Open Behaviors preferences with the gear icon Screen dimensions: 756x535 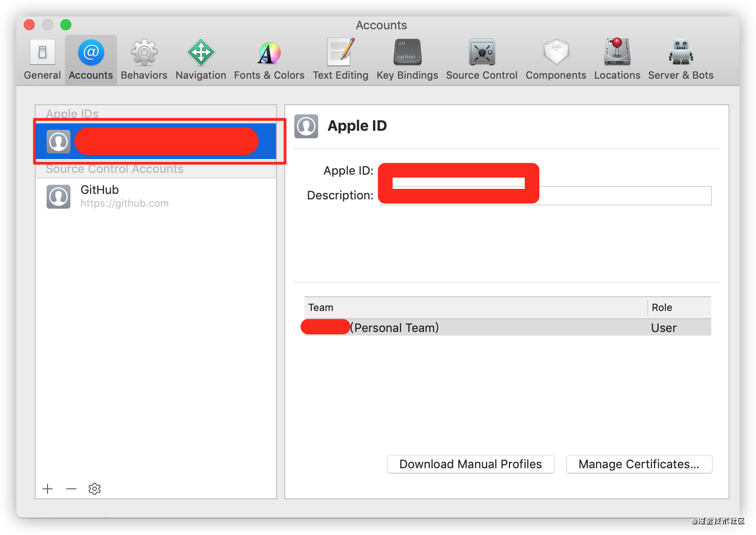point(144,60)
